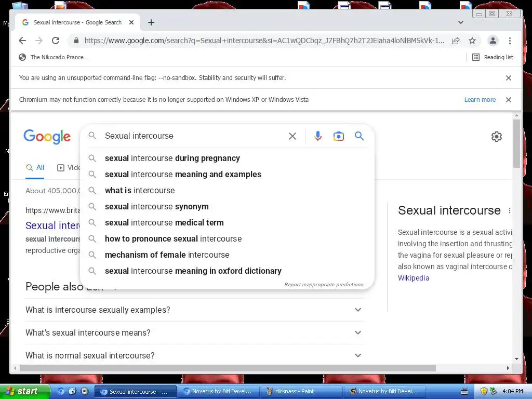
Task: Click the security shield tray icon
Action: [x=484, y=392]
